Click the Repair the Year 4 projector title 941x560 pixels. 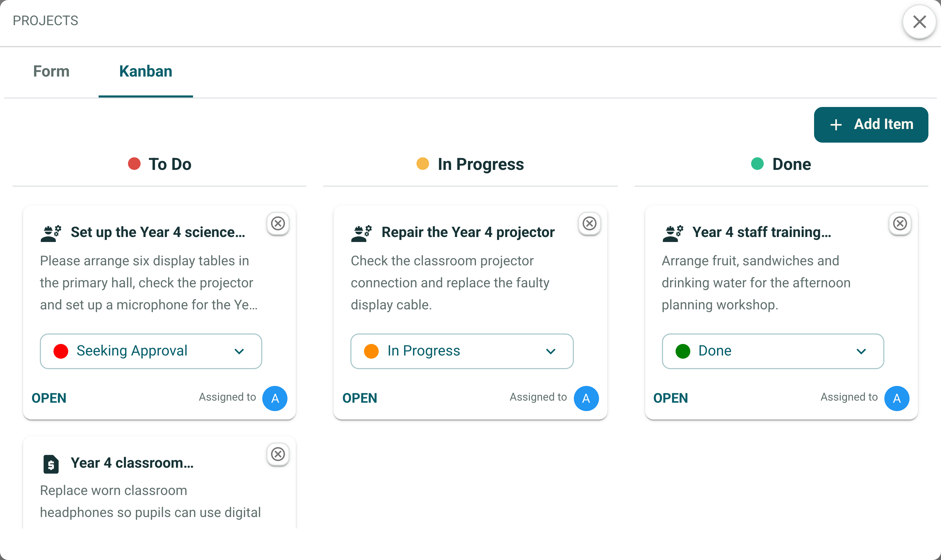point(468,232)
